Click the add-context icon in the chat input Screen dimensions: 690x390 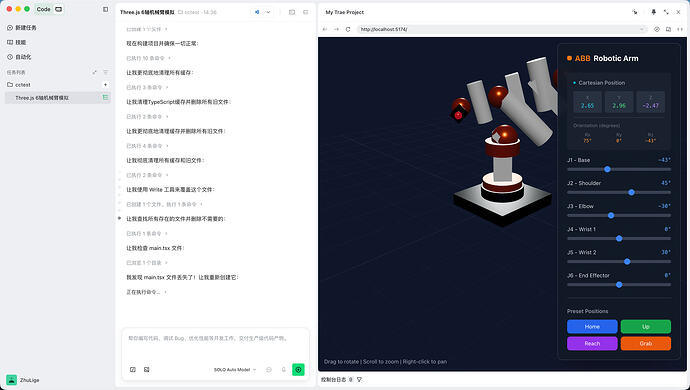pos(133,370)
